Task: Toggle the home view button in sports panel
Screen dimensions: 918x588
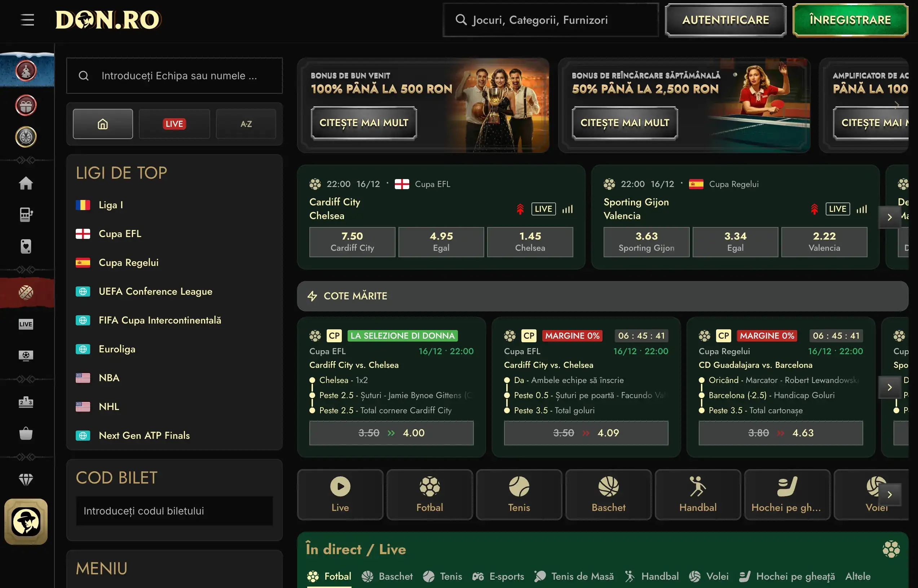Action: tap(103, 124)
